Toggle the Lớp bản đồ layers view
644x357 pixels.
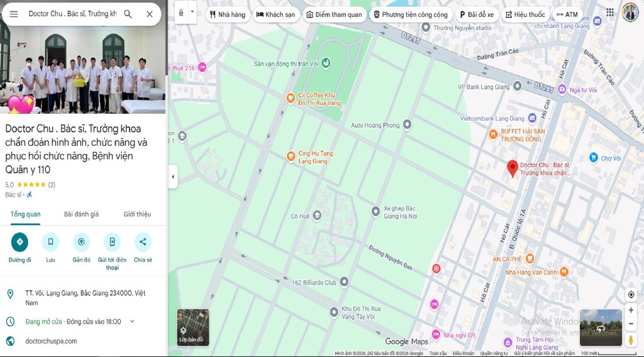click(x=192, y=327)
